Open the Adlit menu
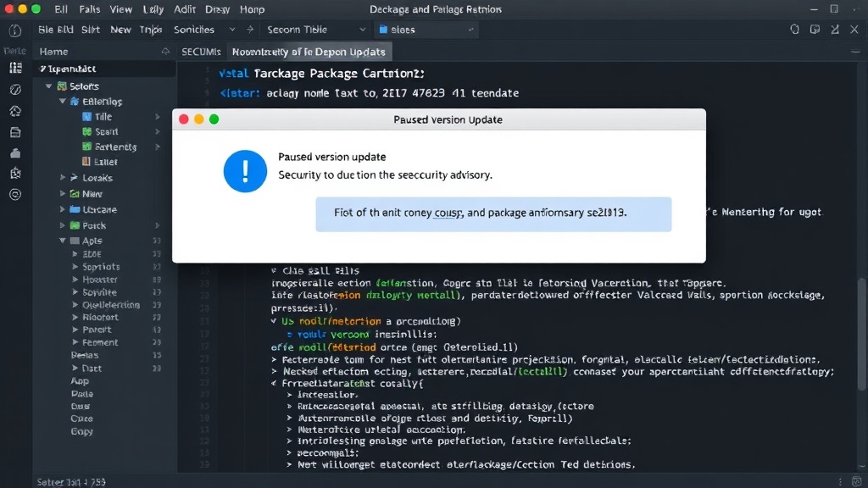Screen dimensions: 868x488 [x=184, y=9]
